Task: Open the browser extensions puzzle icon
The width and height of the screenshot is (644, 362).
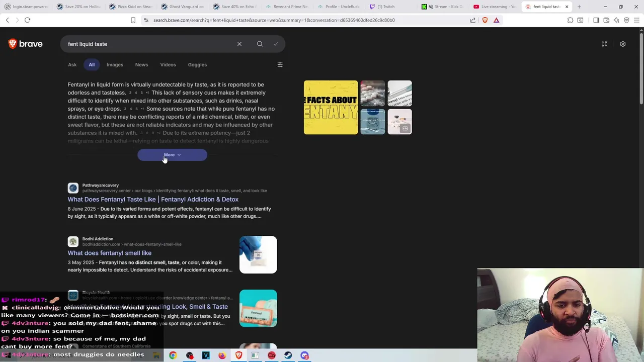Action: pos(570,20)
